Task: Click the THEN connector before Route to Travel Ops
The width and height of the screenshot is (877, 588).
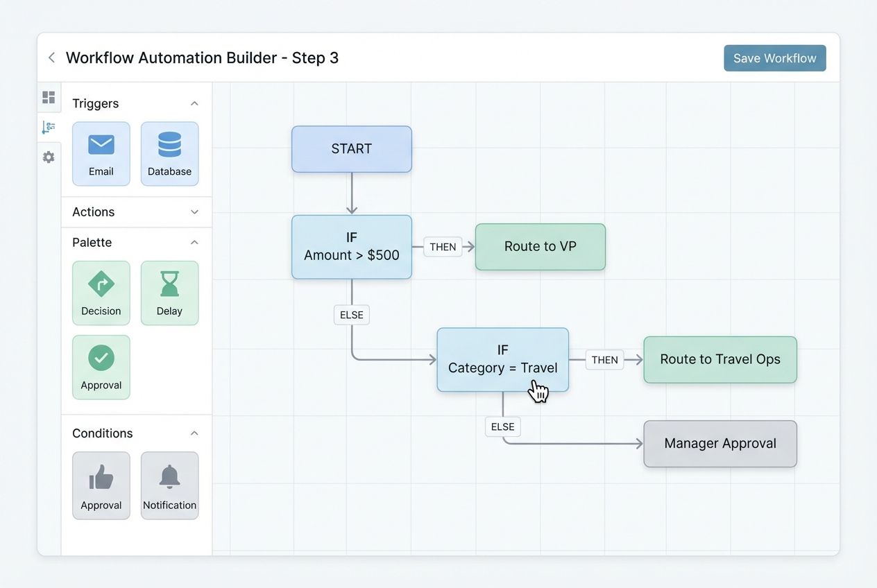Action: click(x=604, y=360)
